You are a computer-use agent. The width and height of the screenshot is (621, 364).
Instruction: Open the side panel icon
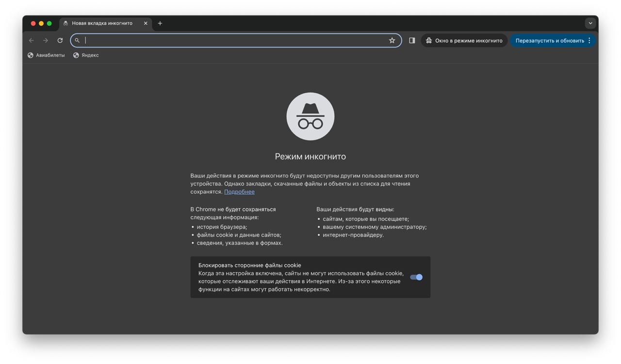[412, 41]
